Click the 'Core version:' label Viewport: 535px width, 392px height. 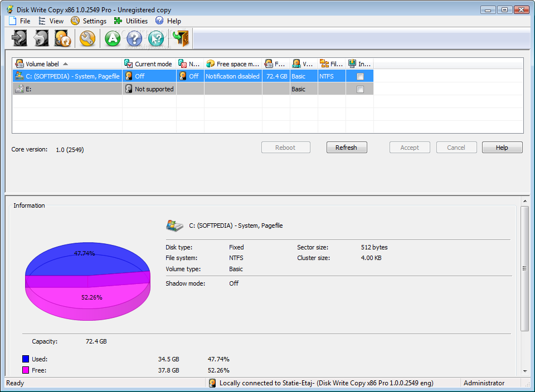pyautogui.click(x=30, y=149)
